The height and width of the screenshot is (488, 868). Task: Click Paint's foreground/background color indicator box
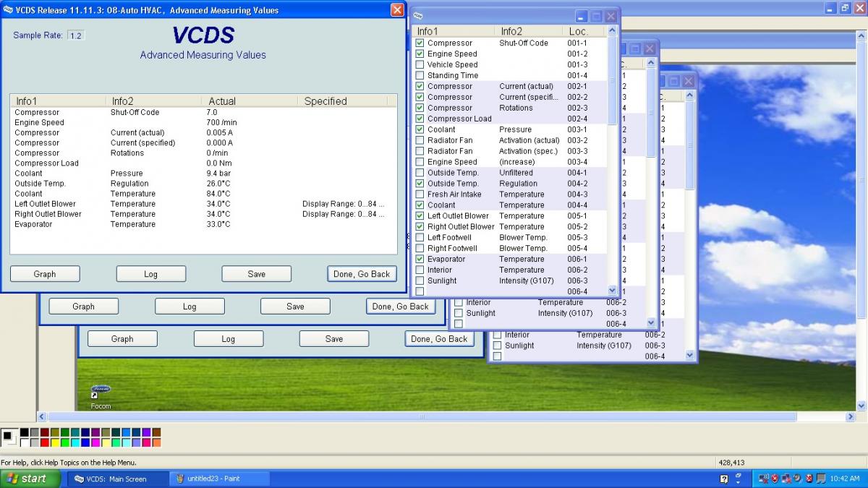coord(9,437)
